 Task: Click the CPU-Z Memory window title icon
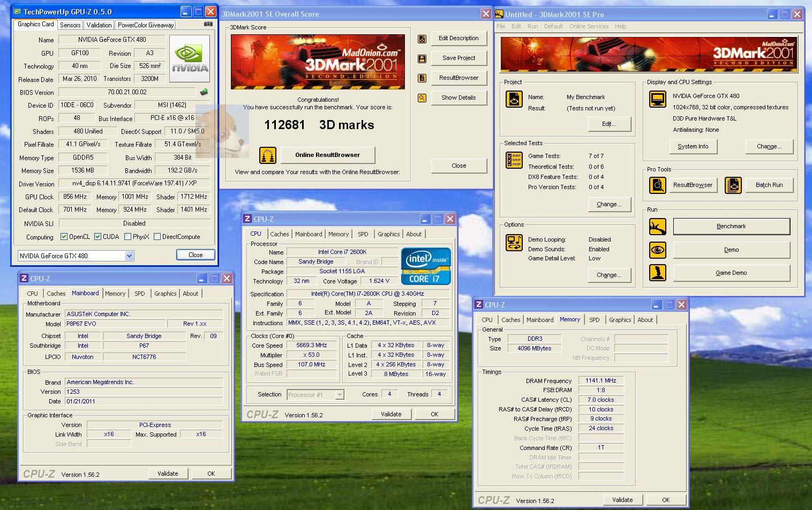click(x=479, y=304)
